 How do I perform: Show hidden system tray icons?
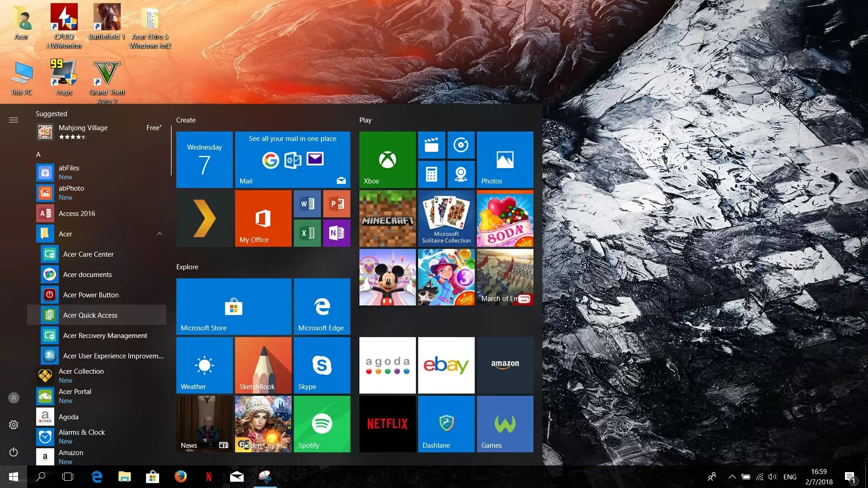click(x=732, y=477)
